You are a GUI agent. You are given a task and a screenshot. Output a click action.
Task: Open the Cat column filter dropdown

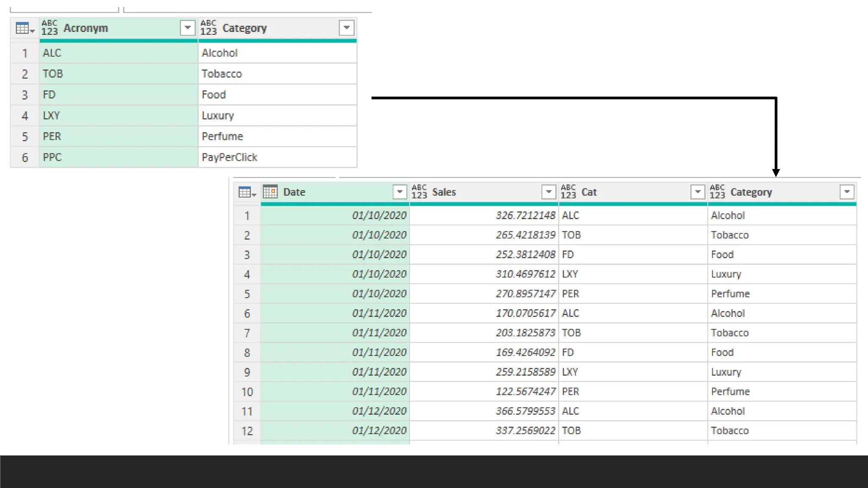click(x=697, y=192)
